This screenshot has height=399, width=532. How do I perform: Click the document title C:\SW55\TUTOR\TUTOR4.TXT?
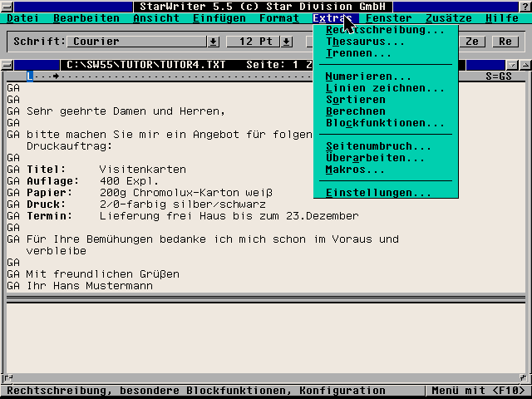pyautogui.click(x=146, y=65)
